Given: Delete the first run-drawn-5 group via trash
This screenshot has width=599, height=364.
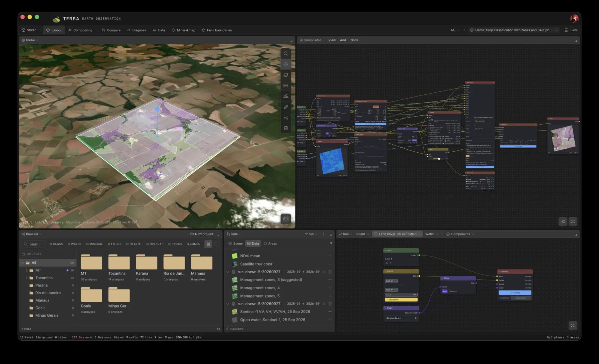Looking at the screenshot, I should tap(330, 272).
